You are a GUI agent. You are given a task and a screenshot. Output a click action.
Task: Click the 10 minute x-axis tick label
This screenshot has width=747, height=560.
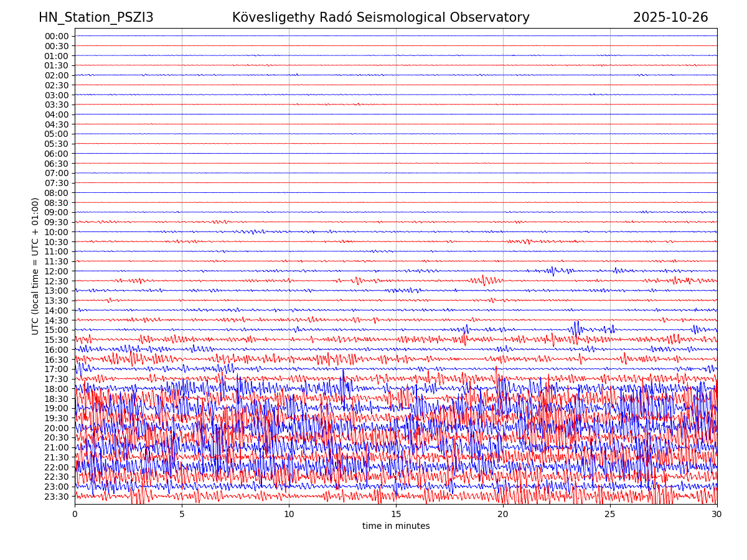coord(289,514)
